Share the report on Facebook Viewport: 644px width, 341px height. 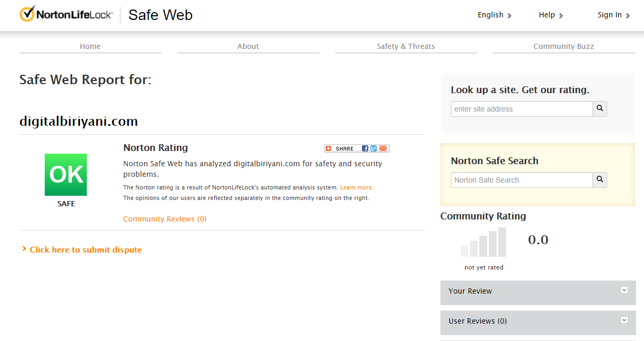coord(365,148)
